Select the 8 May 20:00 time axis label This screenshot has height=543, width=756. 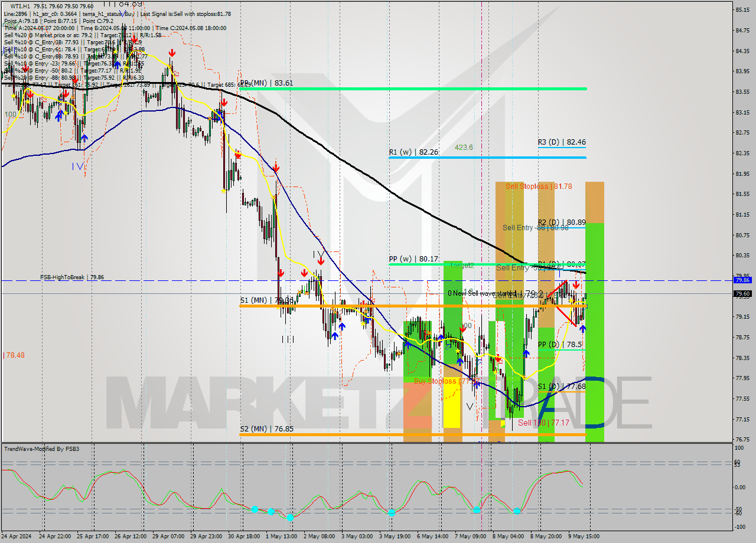[x=546, y=537]
